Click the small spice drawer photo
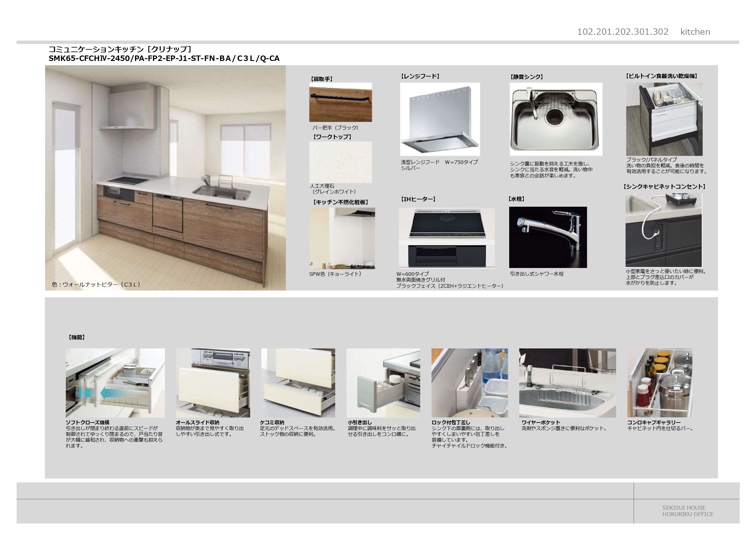This screenshot has height=535, width=756. click(x=383, y=383)
